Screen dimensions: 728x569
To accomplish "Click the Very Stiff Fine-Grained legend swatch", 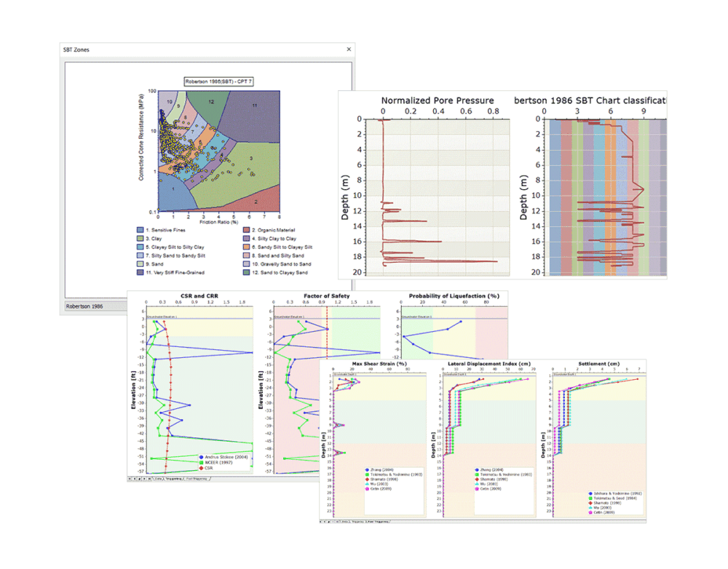I will click(140, 272).
